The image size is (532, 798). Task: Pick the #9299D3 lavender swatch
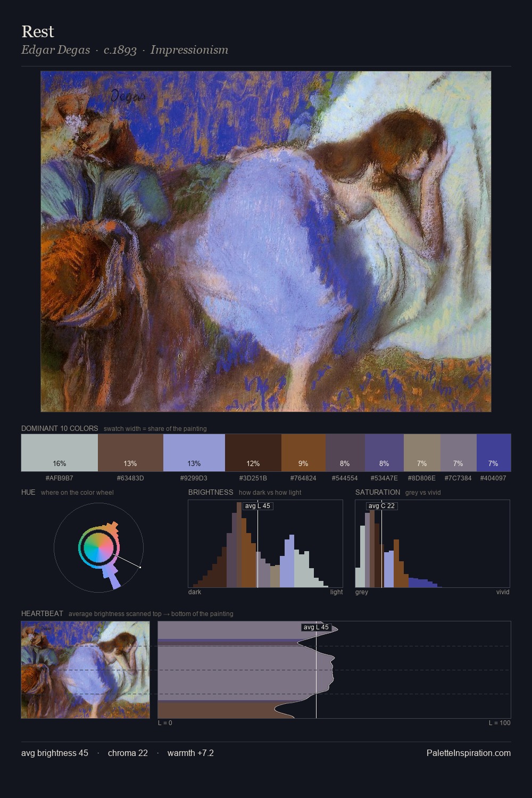click(x=194, y=453)
